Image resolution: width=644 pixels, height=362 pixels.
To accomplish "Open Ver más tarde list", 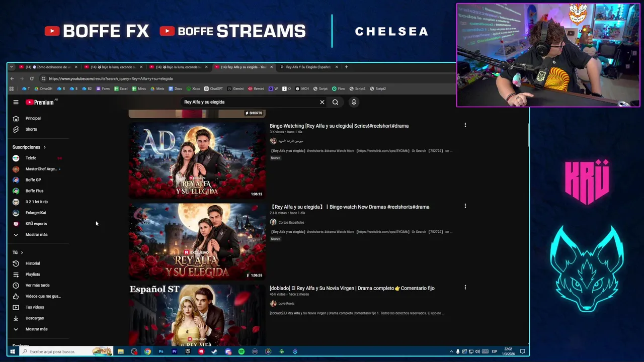I will (38, 286).
